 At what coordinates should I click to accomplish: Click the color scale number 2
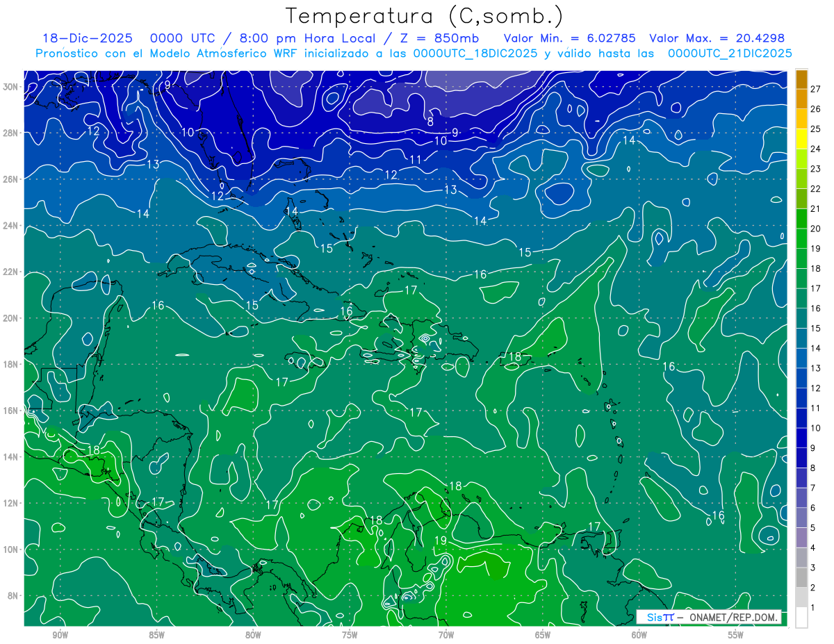coord(813,588)
